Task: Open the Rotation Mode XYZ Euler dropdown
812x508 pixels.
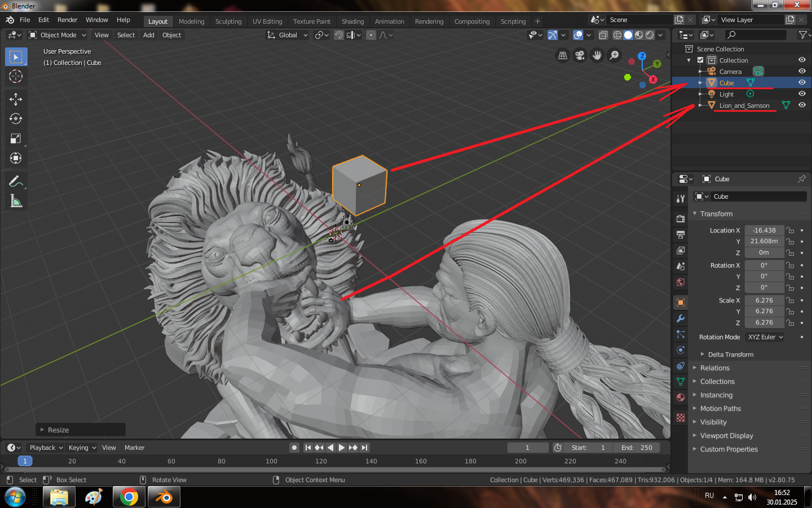Action: click(765, 337)
